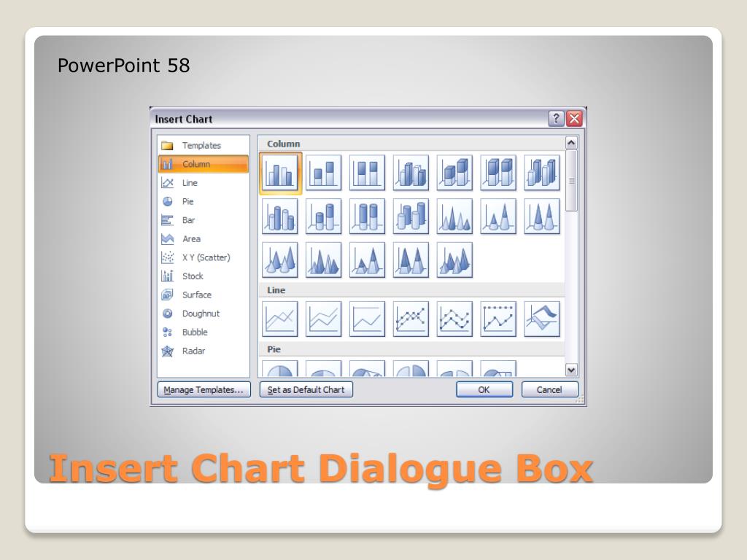
Task: Pick 100% Stacked Line with Markers
Action: point(498,319)
